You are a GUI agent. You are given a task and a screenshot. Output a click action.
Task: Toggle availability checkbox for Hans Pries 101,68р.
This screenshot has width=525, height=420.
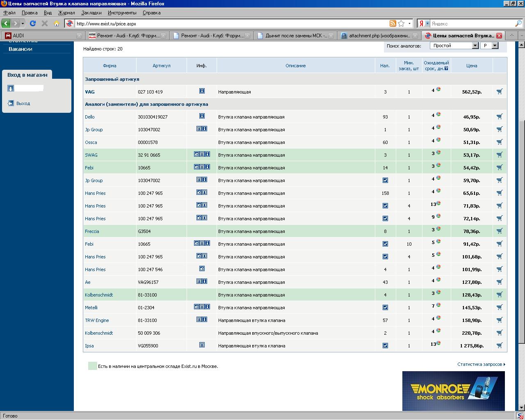[385, 256]
